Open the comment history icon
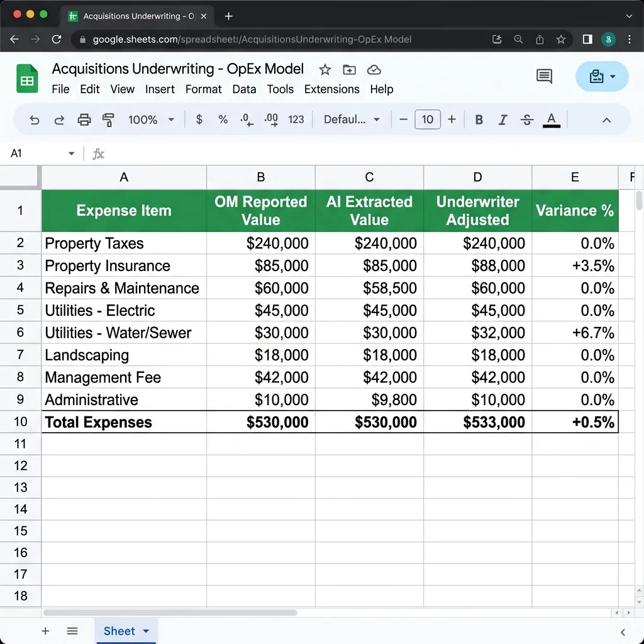The image size is (644, 644). [x=544, y=76]
